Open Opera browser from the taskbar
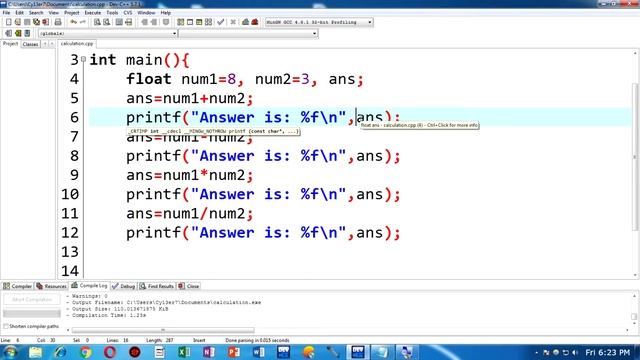Viewport: 640px width, 360px height. coord(110,352)
